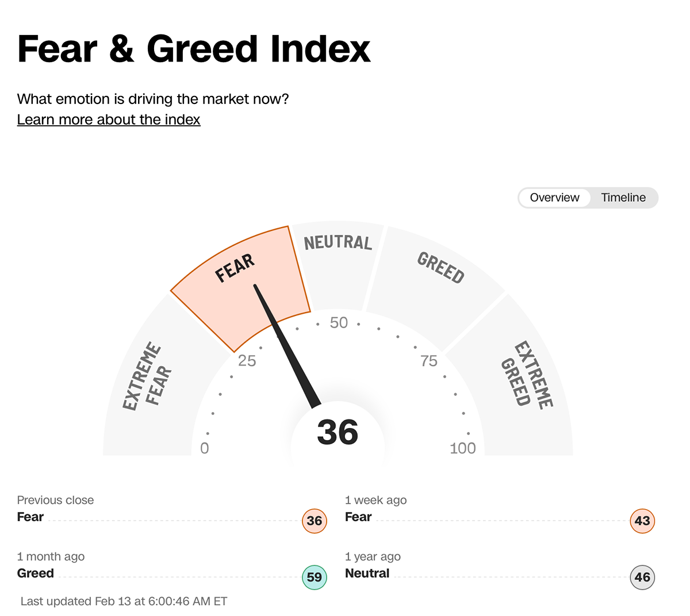Click the Previous close Fear label
Image resolution: width=690 pixels, height=616 pixels.
[x=30, y=517]
